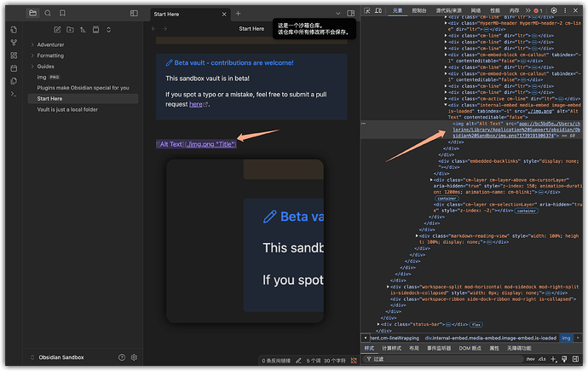Screen dimensions: 588x371
Task: Open the 事件监听器 sub-tab
Action: [439, 349]
